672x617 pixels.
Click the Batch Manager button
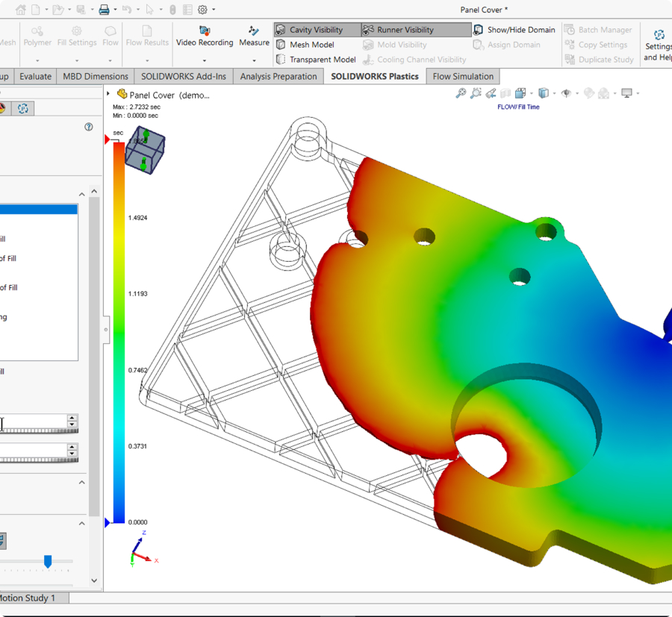598,30
